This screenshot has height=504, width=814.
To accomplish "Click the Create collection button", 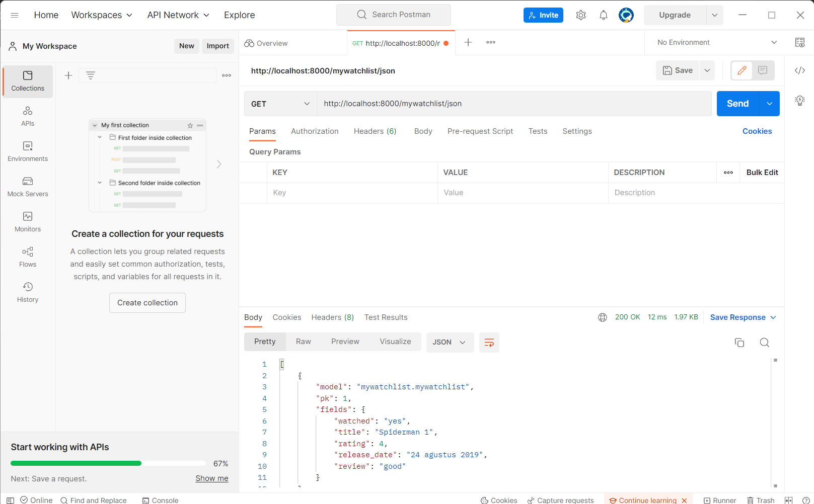I will [147, 302].
